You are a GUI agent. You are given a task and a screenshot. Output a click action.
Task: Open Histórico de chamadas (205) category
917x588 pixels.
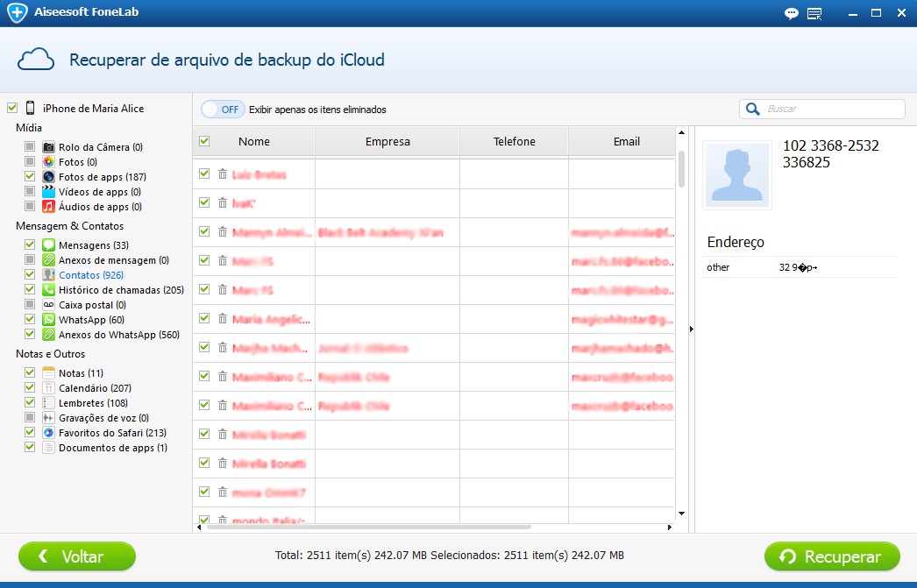point(121,290)
